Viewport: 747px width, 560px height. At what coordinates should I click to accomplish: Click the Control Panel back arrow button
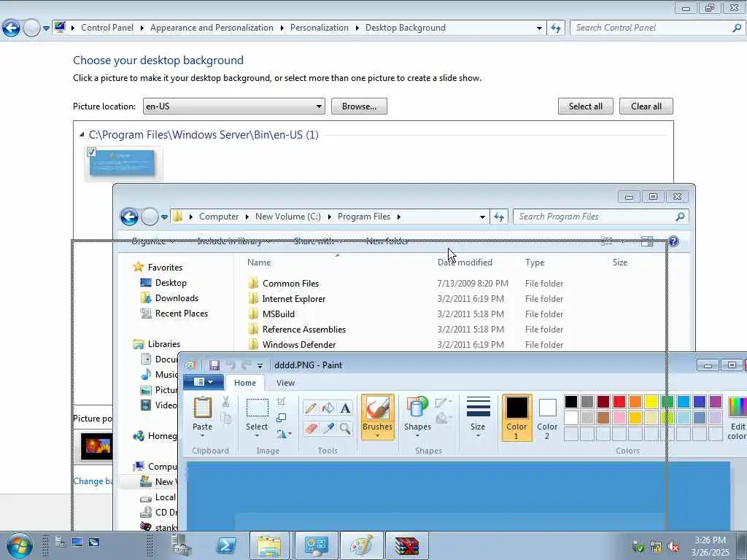pyautogui.click(x=11, y=28)
